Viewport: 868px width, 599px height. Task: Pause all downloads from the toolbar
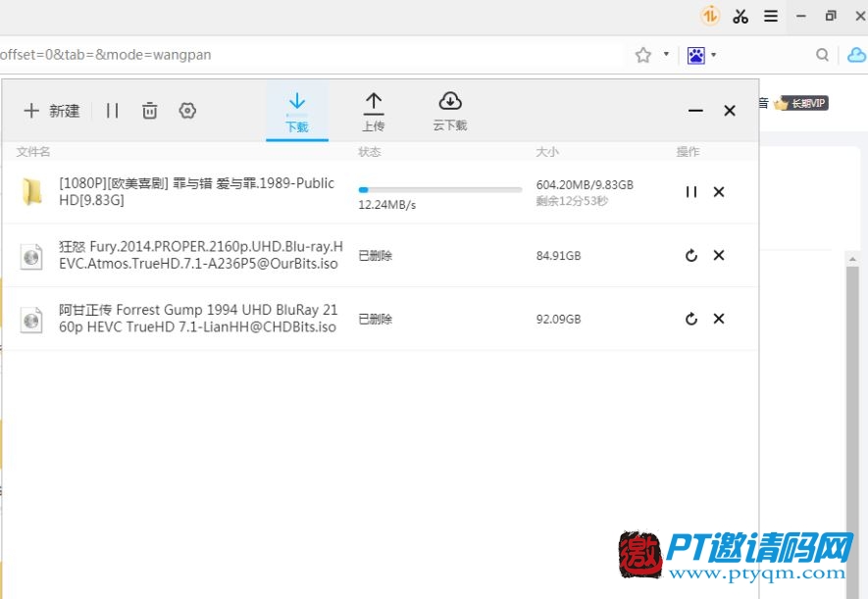pyautogui.click(x=113, y=111)
